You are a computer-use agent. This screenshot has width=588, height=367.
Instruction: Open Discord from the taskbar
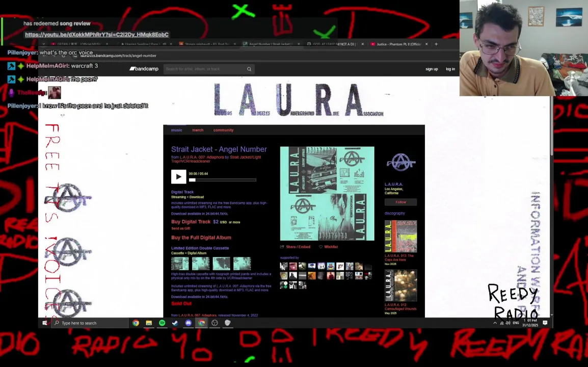(x=188, y=323)
